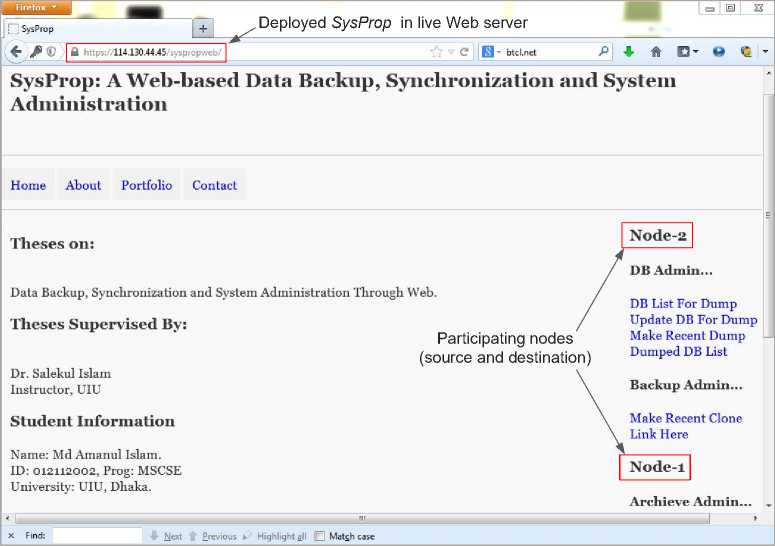Click the browser back arrow button
This screenshot has width=775, height=546.
coord(17,52)
